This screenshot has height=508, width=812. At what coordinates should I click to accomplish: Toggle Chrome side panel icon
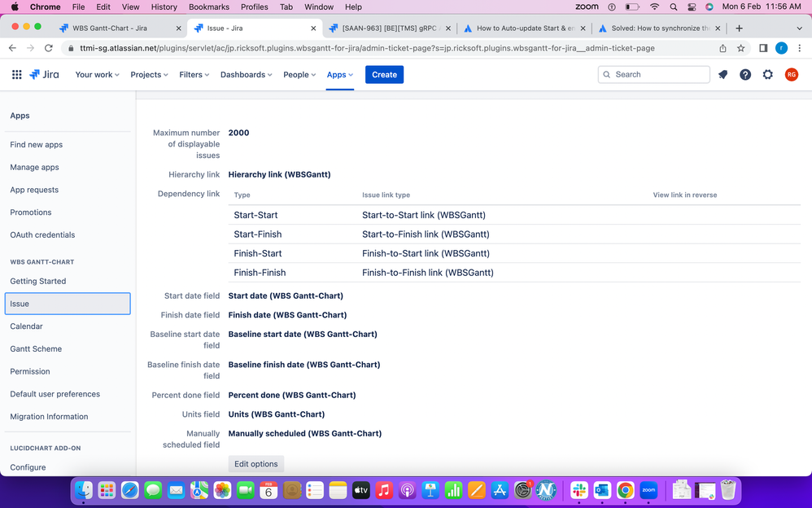click(x=763, y=48)
